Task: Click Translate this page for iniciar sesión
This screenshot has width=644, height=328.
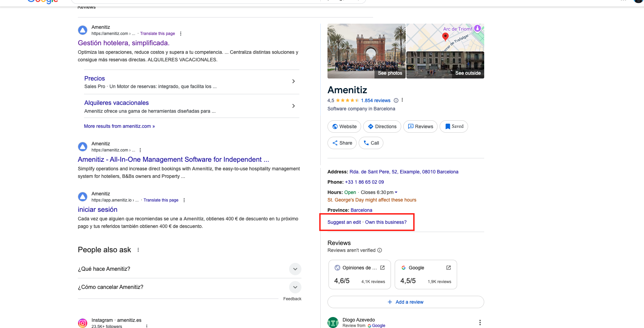Action: (161, 200)
